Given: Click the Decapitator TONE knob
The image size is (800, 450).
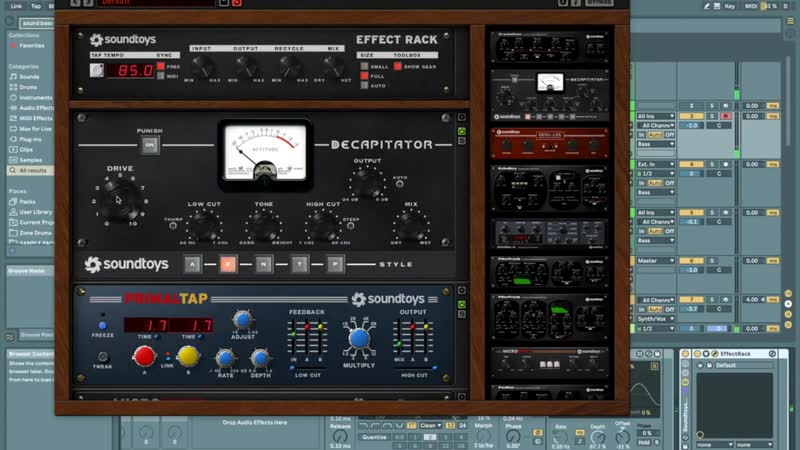Looking at the screenshot, I should pos(264,226).
